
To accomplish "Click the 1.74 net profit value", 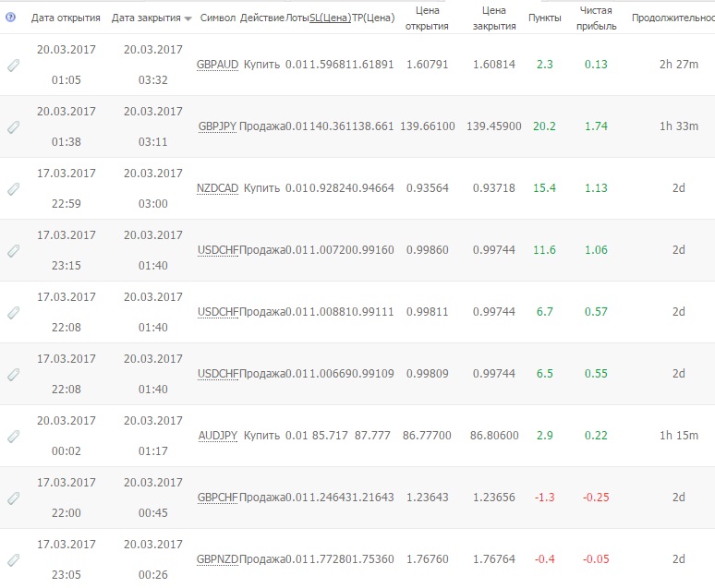I will pos(596,126).
